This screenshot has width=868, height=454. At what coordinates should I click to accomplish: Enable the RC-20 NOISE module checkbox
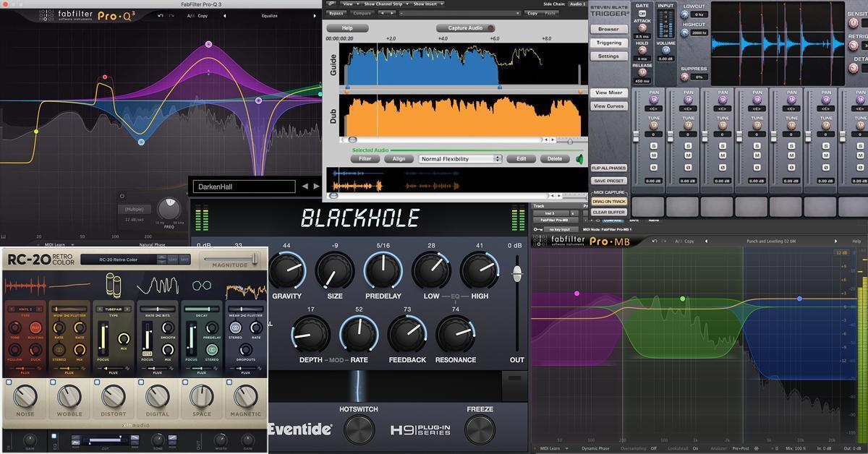coord(8,382)
